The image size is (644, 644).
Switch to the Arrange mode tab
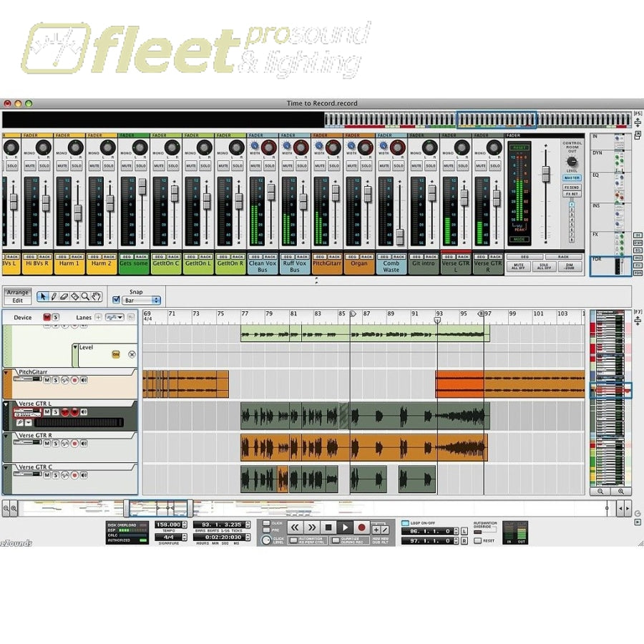click(x=17, y=293)
